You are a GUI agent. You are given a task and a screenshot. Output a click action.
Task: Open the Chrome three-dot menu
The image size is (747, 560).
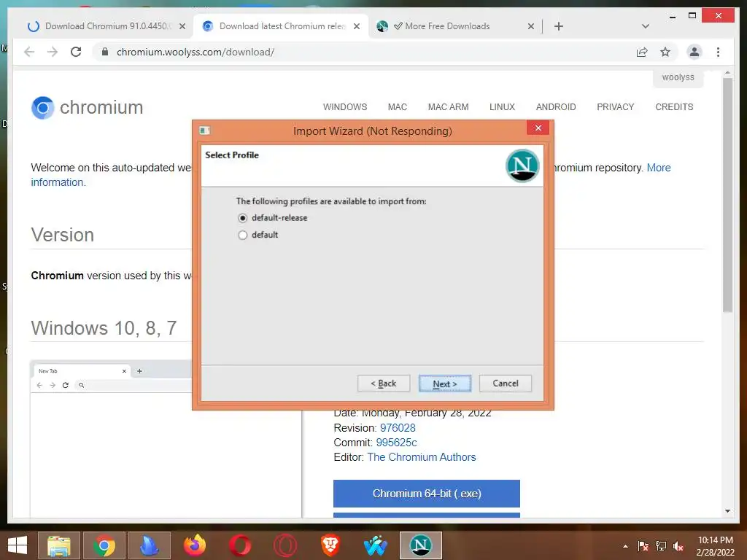pos(718,52)
